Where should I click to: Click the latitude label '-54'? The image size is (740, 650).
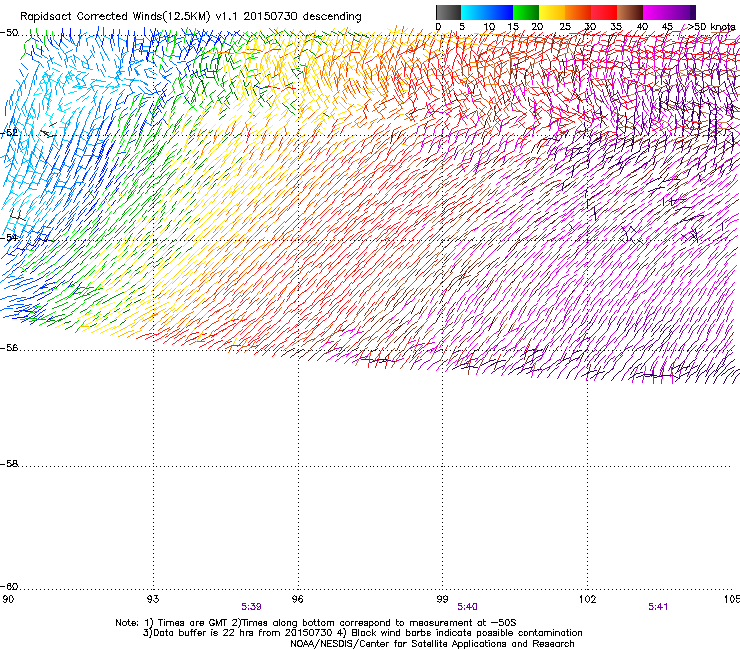(x=9, y=237)
